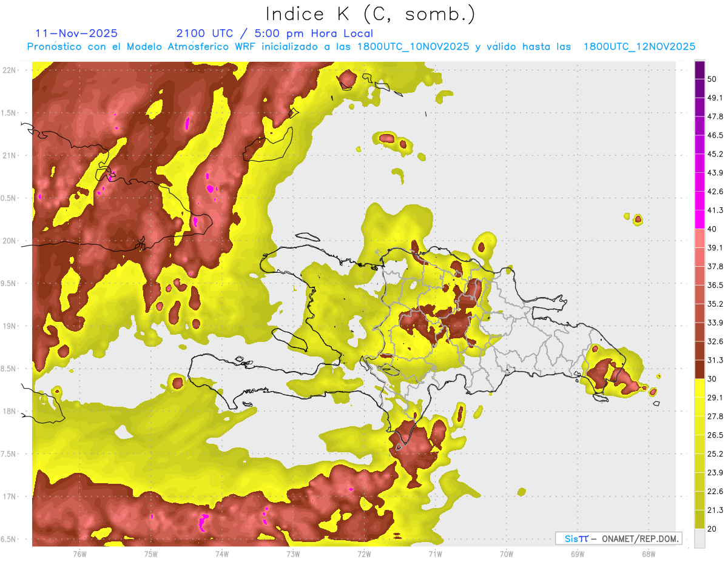728x562 pixels.
Task: Click the "49.1" color bar value
Action: [715, 98]
